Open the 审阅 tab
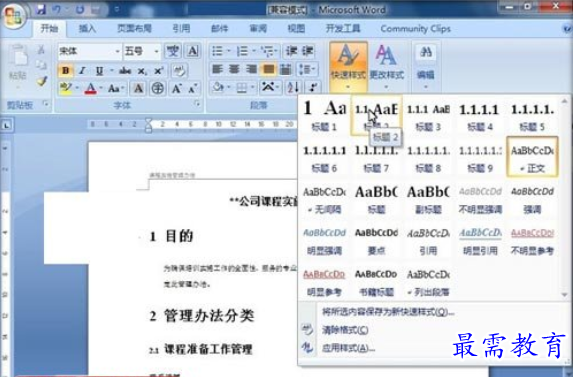Image resolution: width=574 pixels, height=377 pixels. pos(258,29)
